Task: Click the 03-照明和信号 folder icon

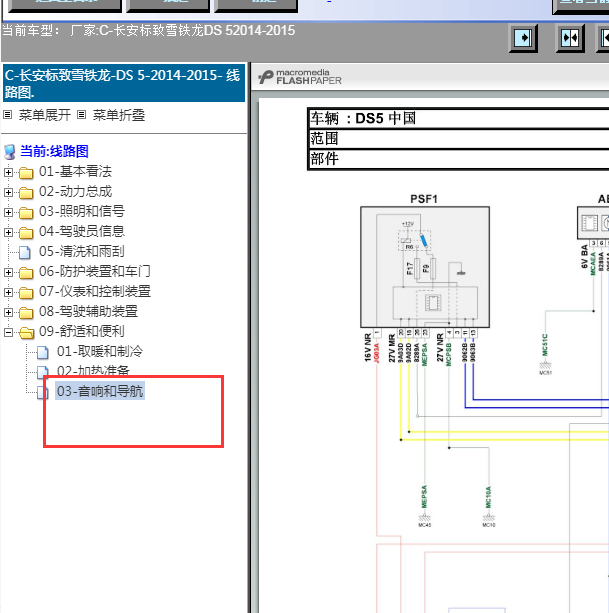Action: [26, 213]
